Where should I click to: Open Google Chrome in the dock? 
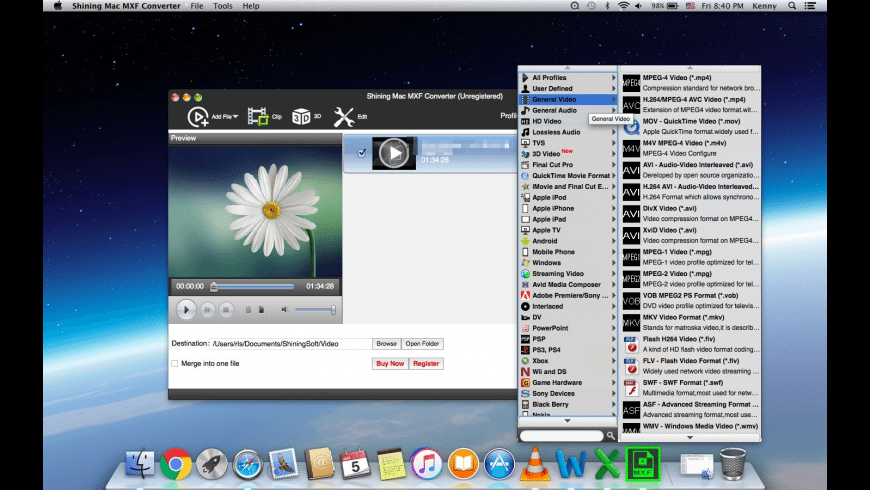[x=176, y=464]
